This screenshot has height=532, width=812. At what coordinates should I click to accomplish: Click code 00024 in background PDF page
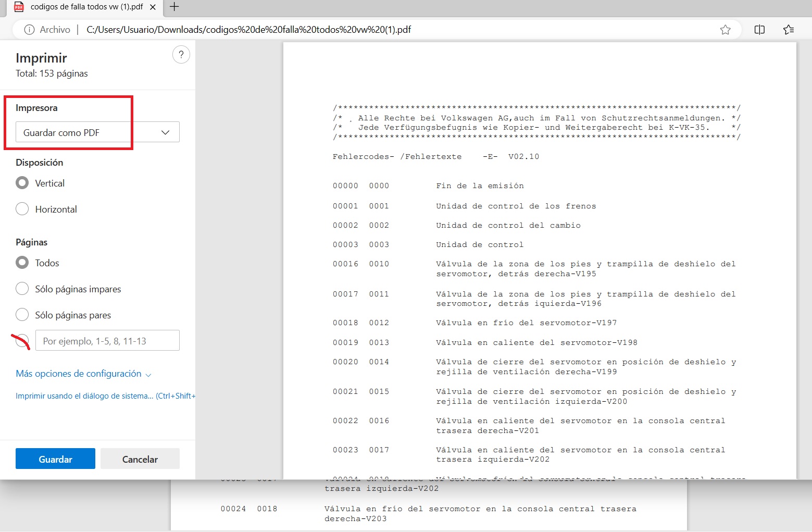coord(233,509)
